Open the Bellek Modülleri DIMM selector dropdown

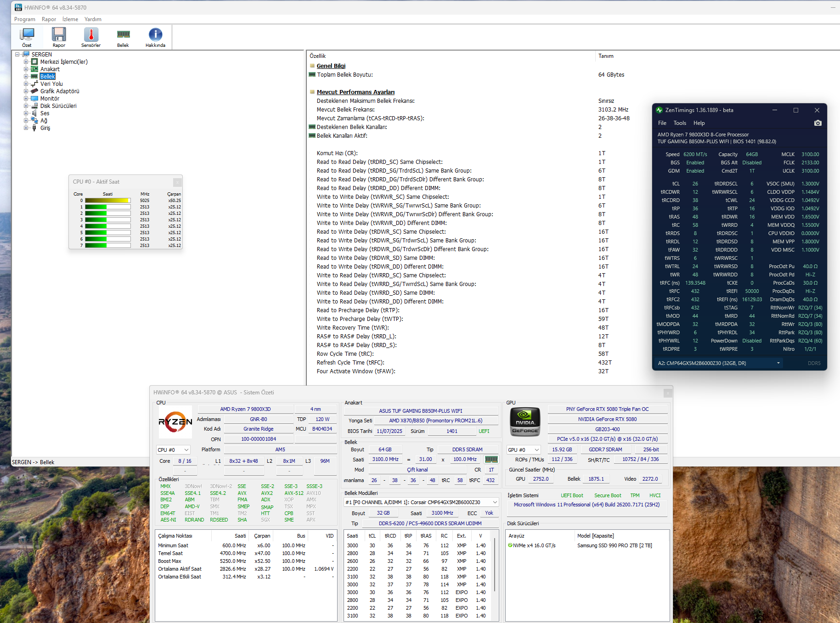click(x=422, y=502)
